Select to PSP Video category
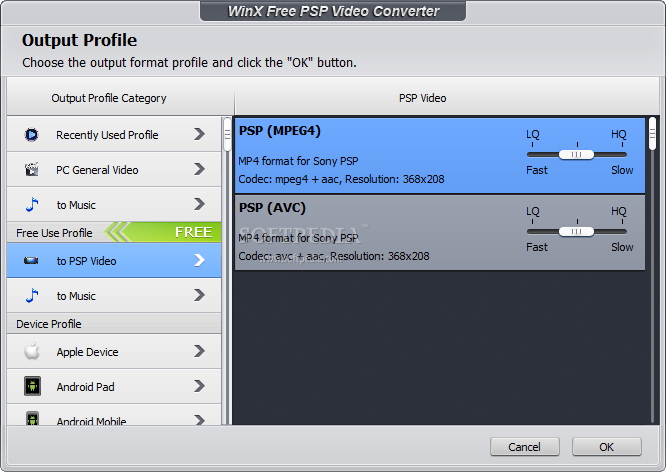Viewport: 666px width, 472px height. point(114,260)
